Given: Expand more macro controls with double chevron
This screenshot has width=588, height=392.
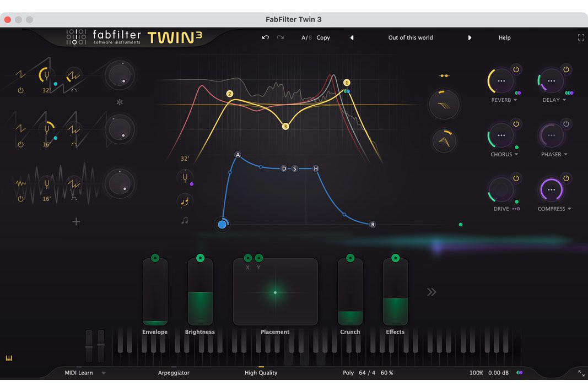Looking at the screenshot, I should pos(431,292).
